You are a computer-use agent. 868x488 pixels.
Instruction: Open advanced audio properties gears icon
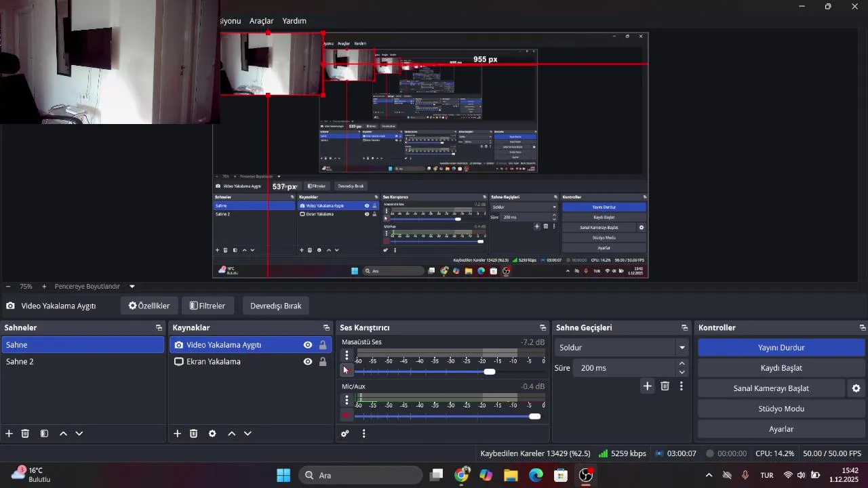click(345, 434)
